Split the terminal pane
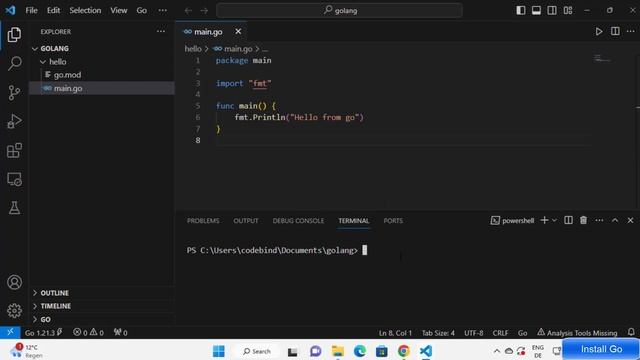The width and height of the screenshot is (640, 360). 568,220
